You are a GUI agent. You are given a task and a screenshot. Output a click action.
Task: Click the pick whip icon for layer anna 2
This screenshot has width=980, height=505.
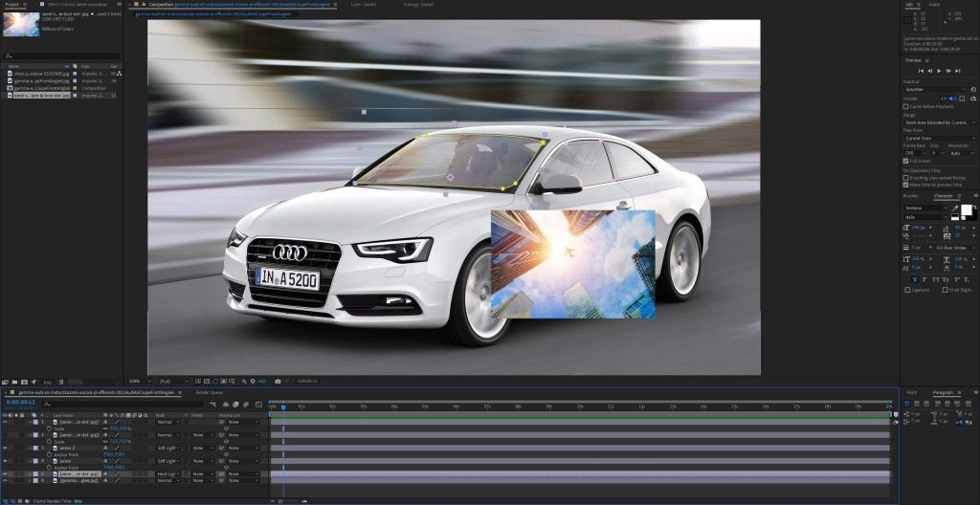pos(221,449)
